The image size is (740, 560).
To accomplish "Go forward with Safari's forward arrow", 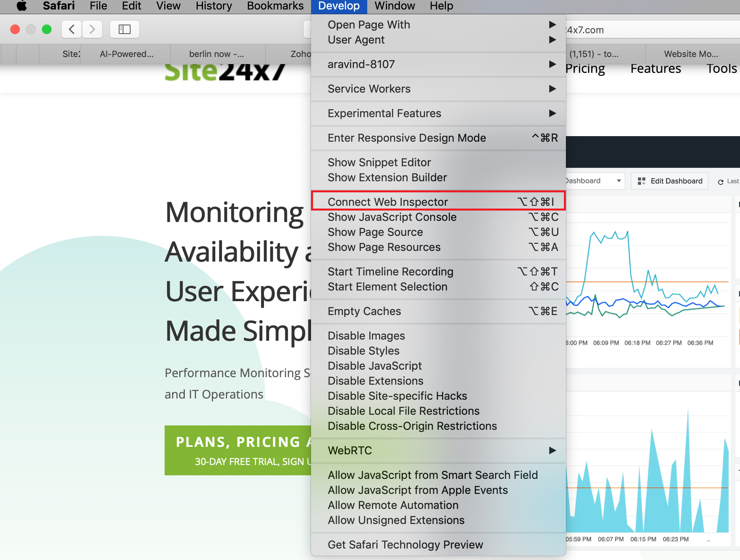I will [x=92, y=29].
